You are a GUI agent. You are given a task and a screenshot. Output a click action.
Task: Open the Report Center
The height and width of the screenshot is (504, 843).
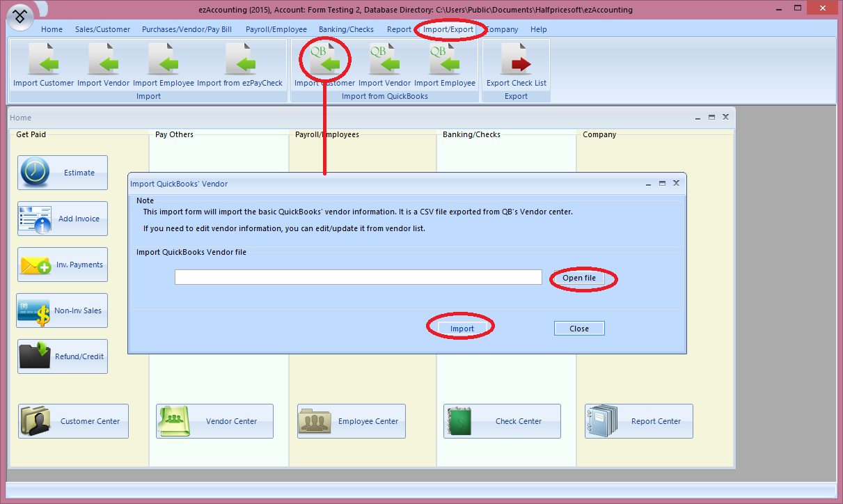pyautogui.click(x=638, y=421)
